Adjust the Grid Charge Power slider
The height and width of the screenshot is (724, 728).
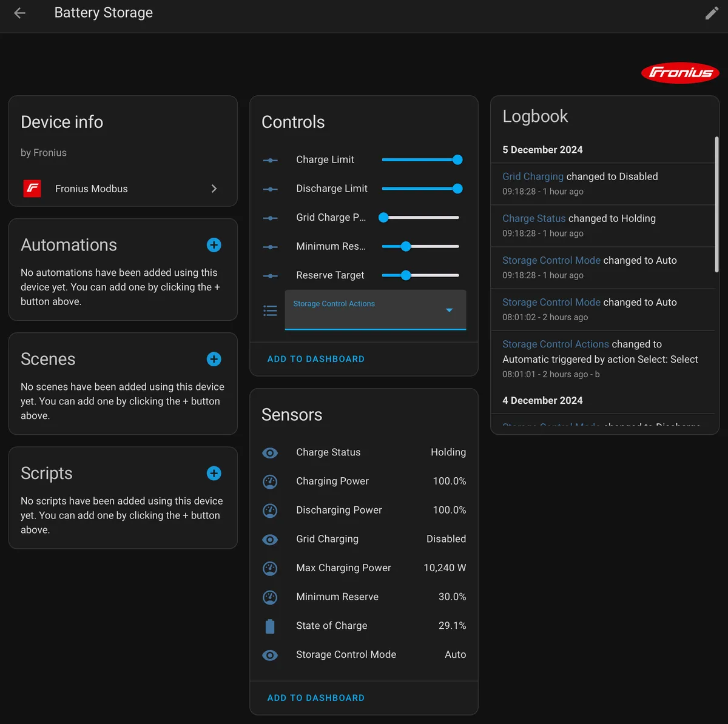420,217
